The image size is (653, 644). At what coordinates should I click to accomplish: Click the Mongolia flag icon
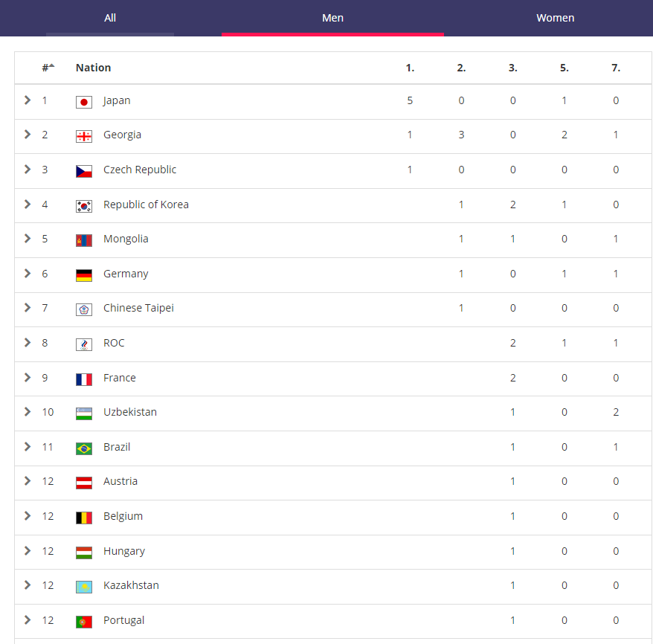pyautogui.click(x=84, y=240)
